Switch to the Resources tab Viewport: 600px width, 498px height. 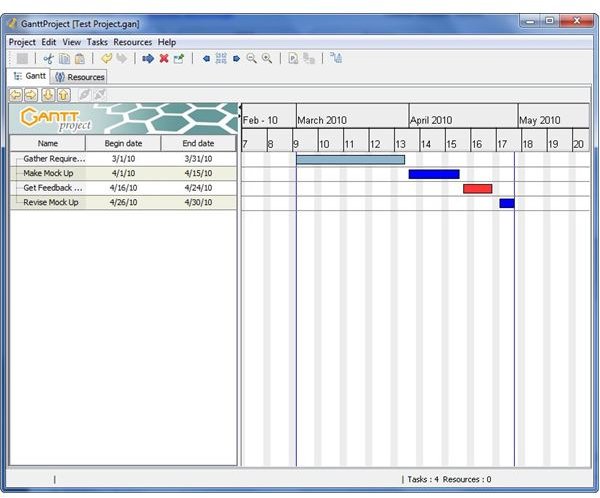pos(80,77)
